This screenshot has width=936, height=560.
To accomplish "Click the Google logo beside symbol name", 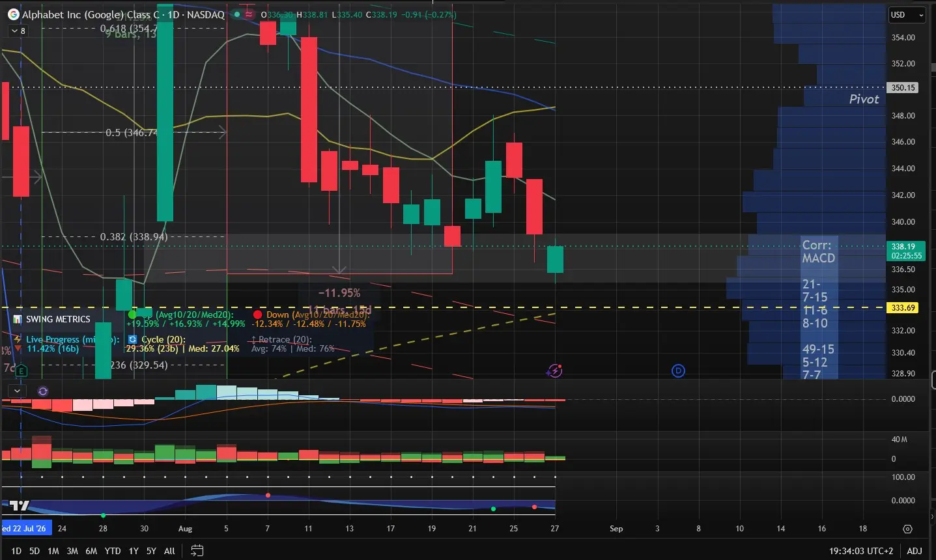I will click(x=13, y=14).
